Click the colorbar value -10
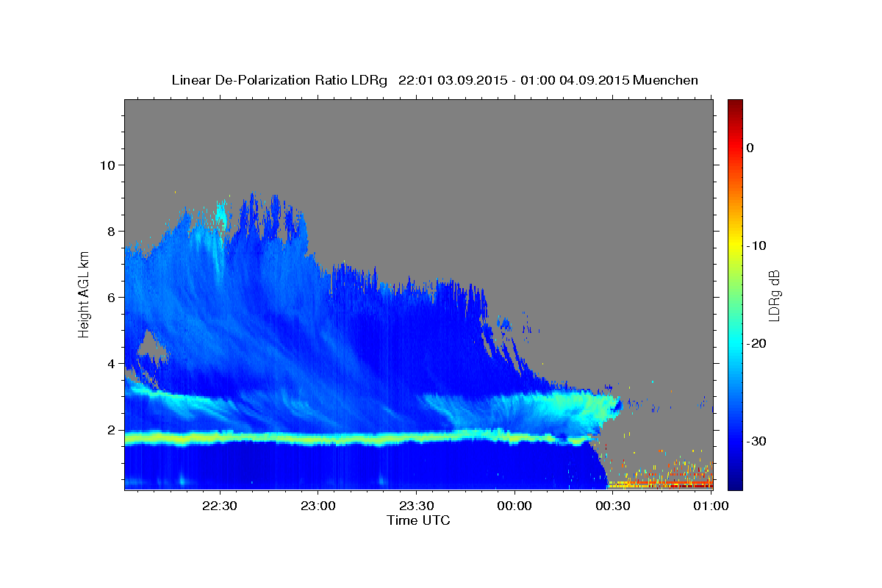 [757, 245]
